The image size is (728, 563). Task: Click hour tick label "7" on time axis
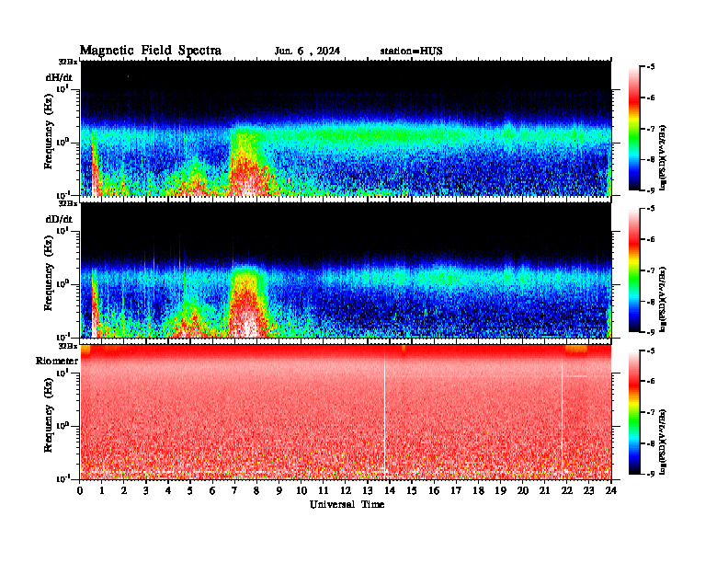point(235,491)
